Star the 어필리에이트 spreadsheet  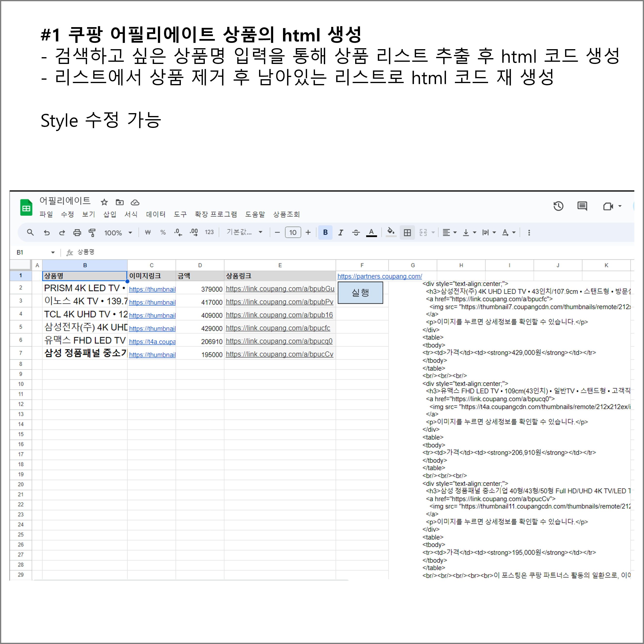(104, 202)
